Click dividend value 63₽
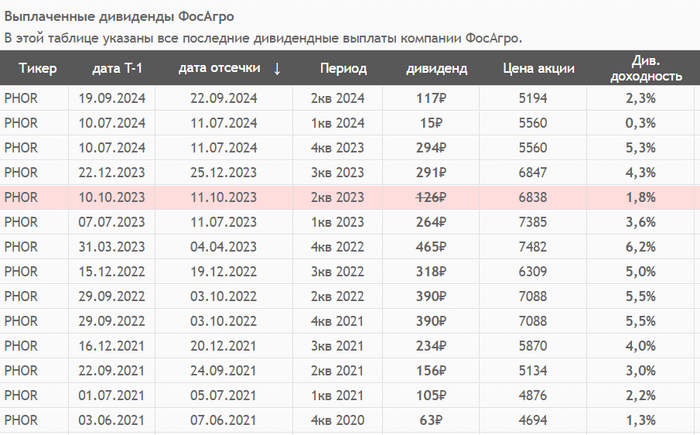The height and width of the screenshot is (435, 700). (x=431, y=420)
